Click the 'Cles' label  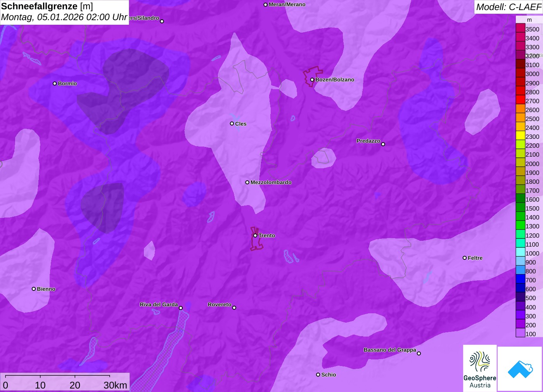(x=241, y=124)
